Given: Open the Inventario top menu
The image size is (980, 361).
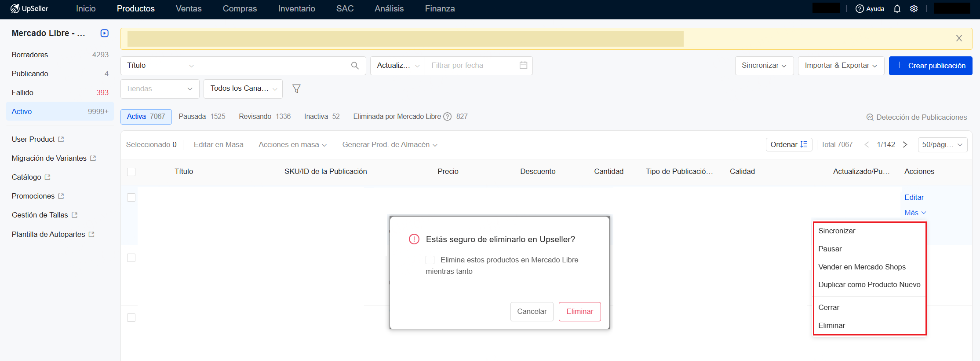Looking at the screenshot, I should click(297, 9).
